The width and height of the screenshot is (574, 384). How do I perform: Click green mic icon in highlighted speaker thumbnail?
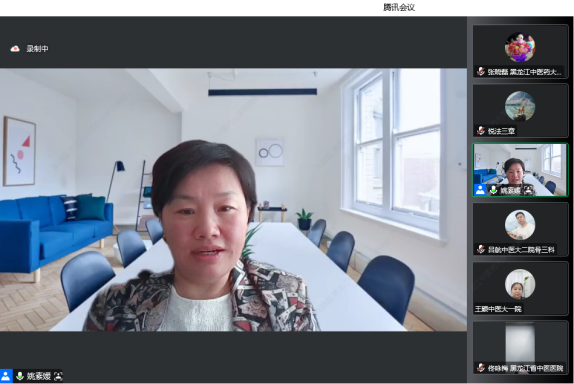[493, 190]
